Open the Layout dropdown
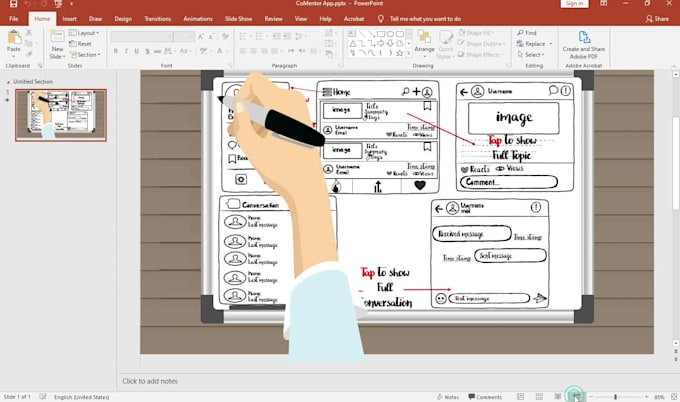This screenshot has width=680, height=402. (x=84, y=33)
